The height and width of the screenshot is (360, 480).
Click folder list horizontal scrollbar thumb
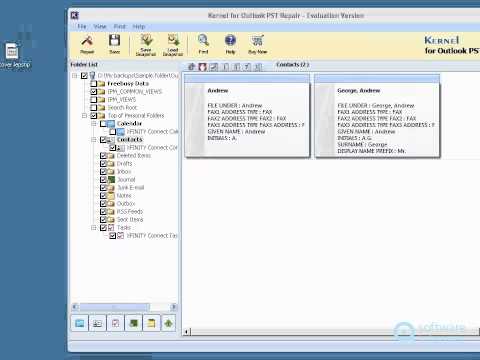tap(114, 307)
